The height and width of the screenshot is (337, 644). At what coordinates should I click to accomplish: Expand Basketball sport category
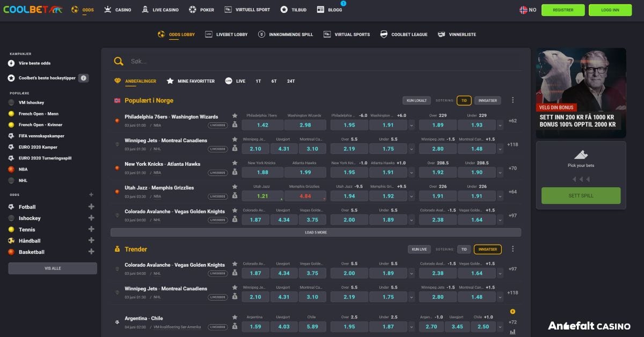tap(91, 252)
